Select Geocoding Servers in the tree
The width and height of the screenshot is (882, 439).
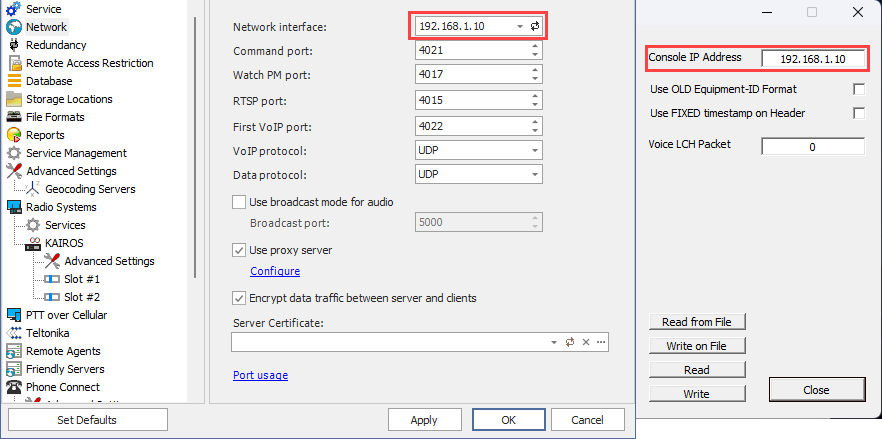pyautogui.click(x=90, y=189)
